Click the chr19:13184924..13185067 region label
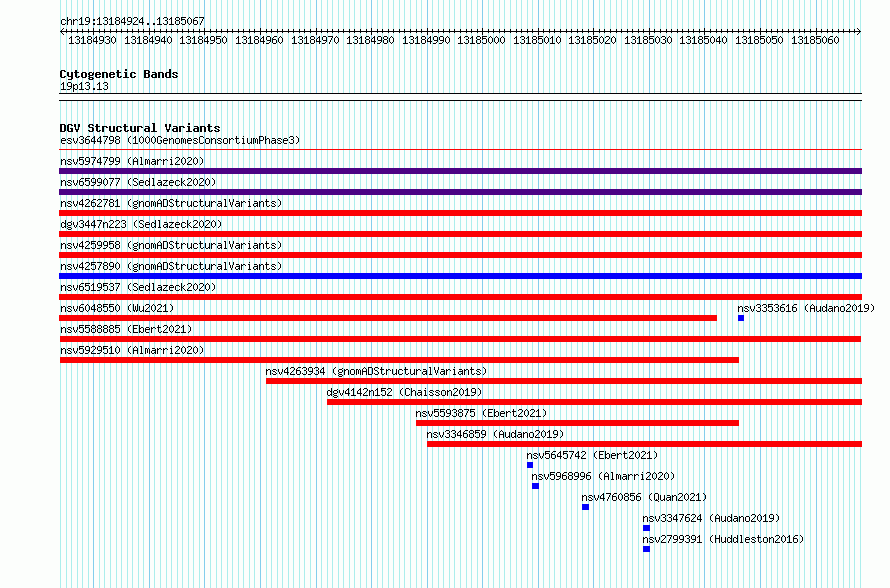 pyautogui.click(x=132, y=22)
